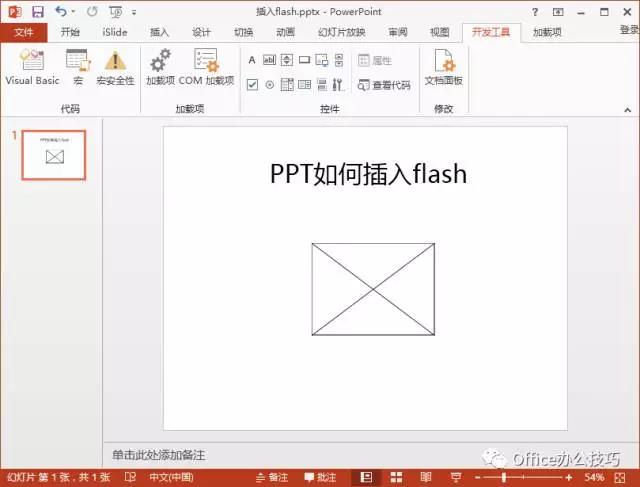Viewport: 640px width, 487px height.
Task: Start Slide Show from status bar
Action: 456,477
